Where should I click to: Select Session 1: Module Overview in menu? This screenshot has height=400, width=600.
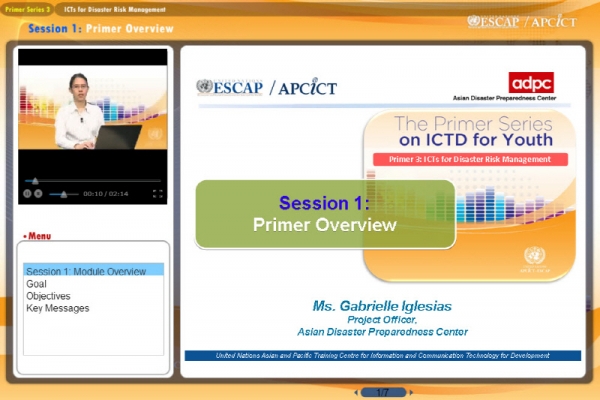tap(94, 270)
